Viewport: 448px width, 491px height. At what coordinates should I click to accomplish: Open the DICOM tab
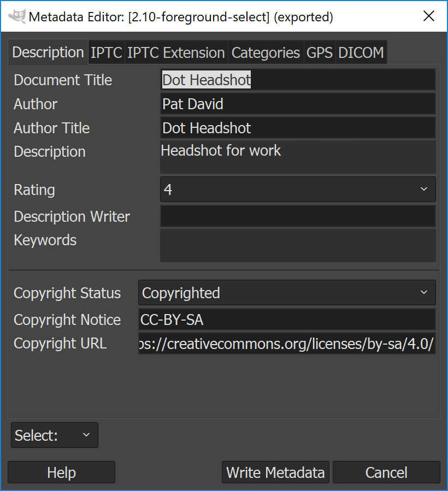[361, 52]
